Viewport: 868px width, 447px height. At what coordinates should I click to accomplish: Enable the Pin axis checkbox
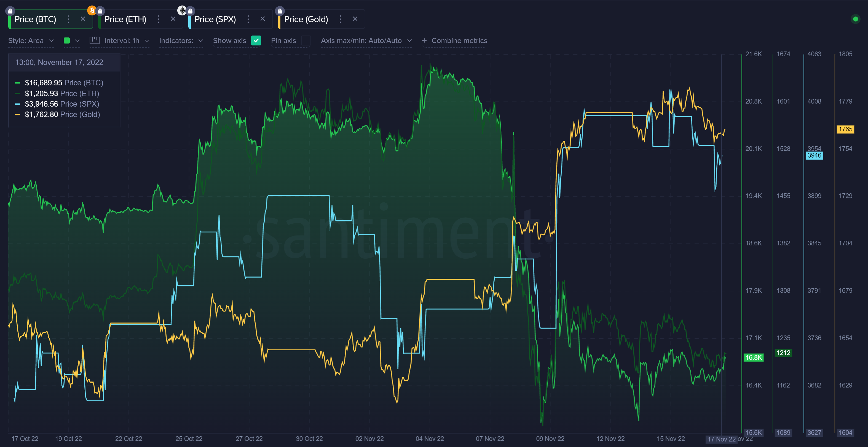[x=306, y=40]
